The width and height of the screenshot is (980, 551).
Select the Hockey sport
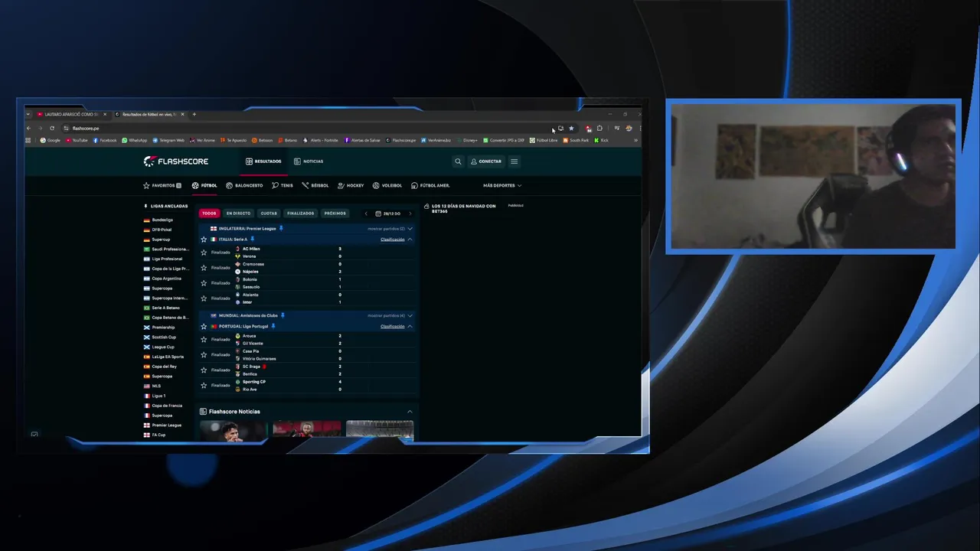(351, 185)
